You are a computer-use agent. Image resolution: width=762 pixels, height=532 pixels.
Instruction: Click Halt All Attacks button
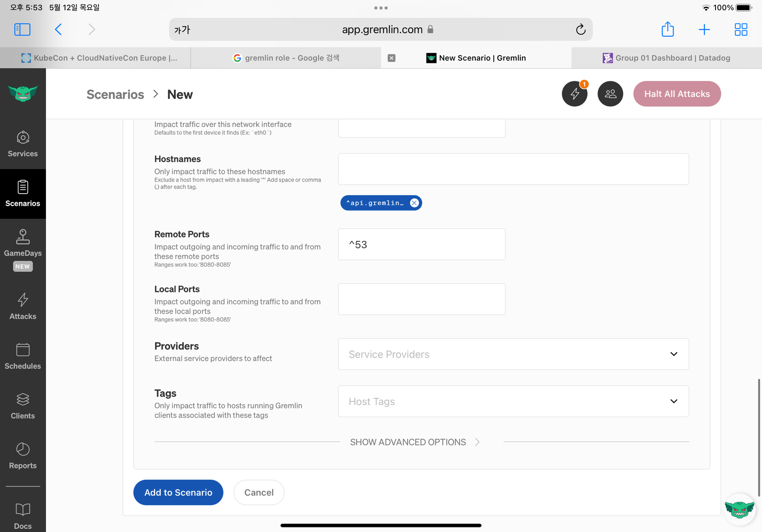pyautogui.click(x=677, y=94)
